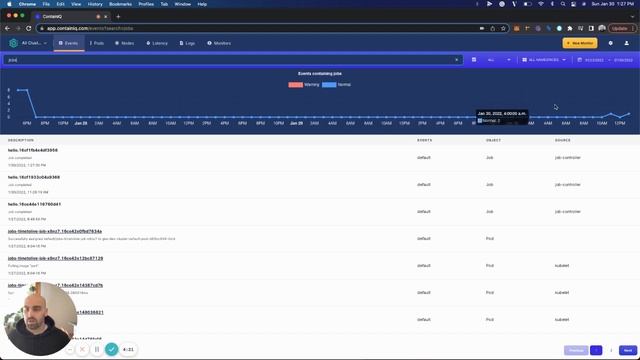
Task: Close the ContainIQ browser tab
Action: (105, 17)
